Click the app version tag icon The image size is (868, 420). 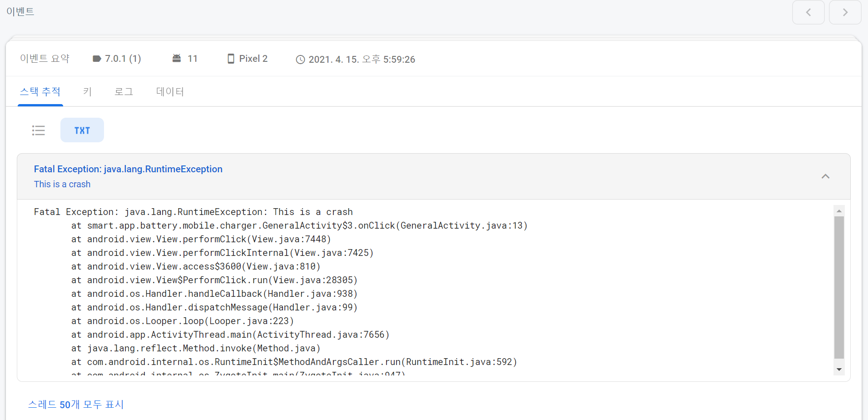(x=96, y=59)
